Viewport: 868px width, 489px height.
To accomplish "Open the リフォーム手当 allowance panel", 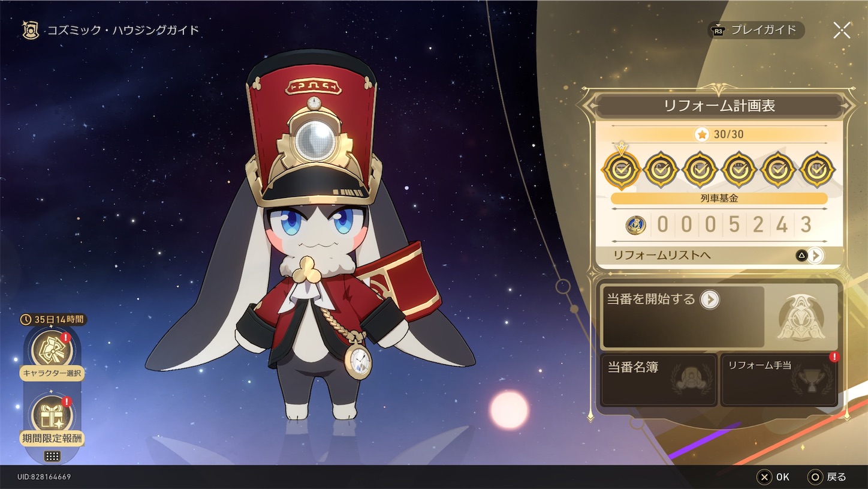I will coord(779,380).
